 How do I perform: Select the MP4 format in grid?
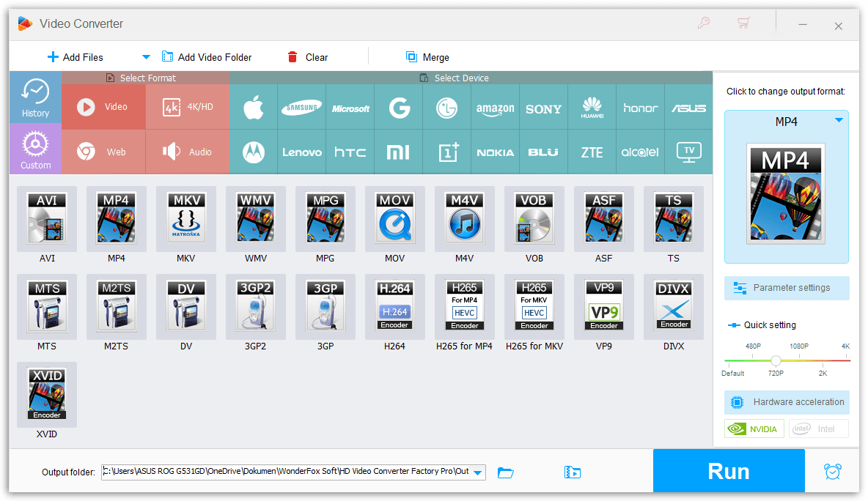[x=117, y=219]
